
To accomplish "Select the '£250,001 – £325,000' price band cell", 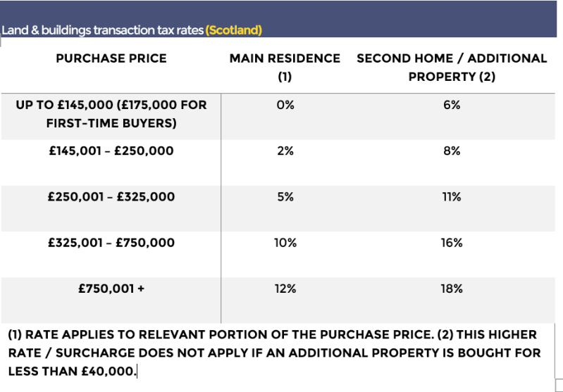I will click(111, 197).
